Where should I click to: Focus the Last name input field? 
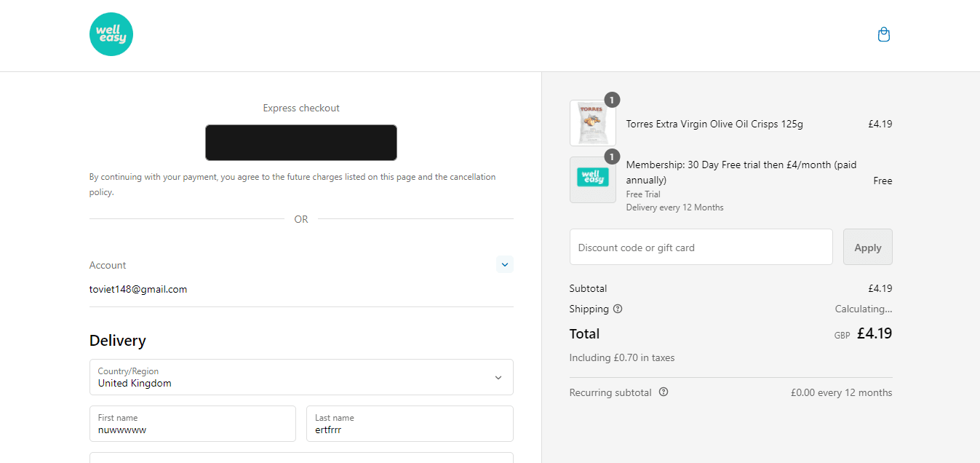(410, 424)
